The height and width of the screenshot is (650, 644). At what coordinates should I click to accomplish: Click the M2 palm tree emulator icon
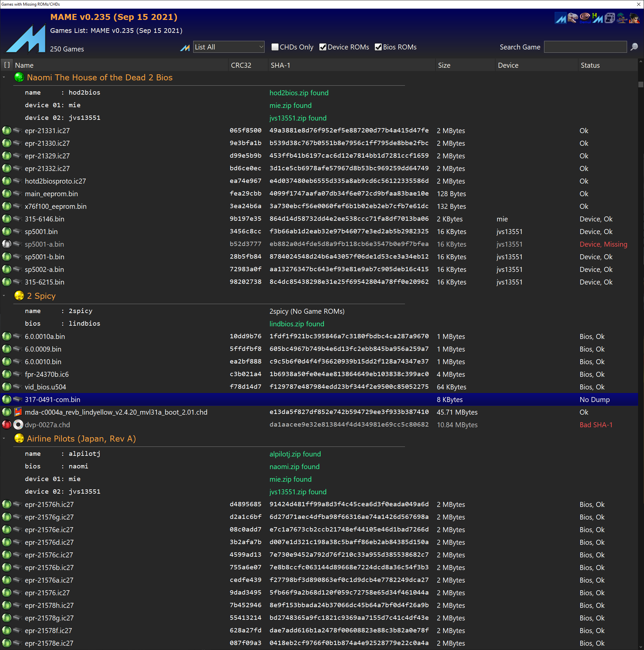tap(621, 18)
